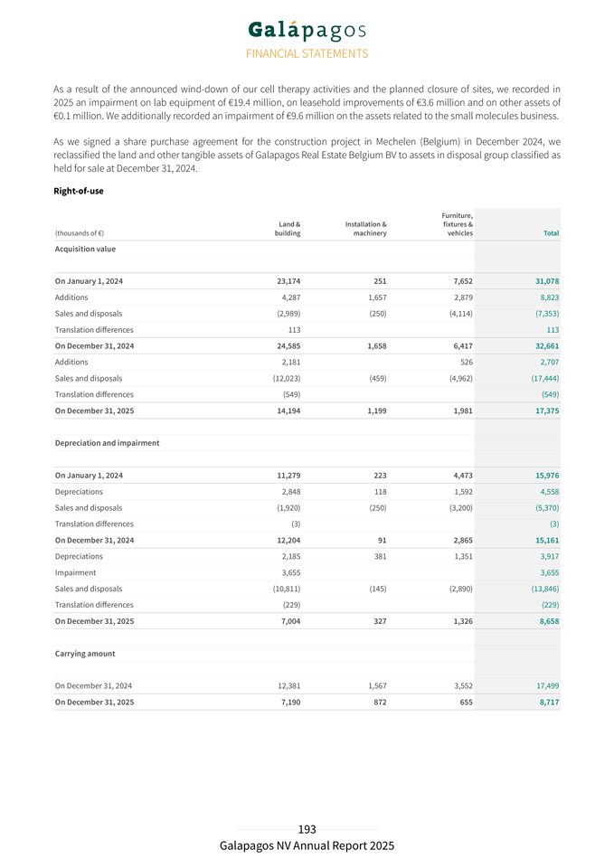Select the Furniture, fixtures & vehicles header
The width and height of the screenshot is (614, 868).
(457, 224)
